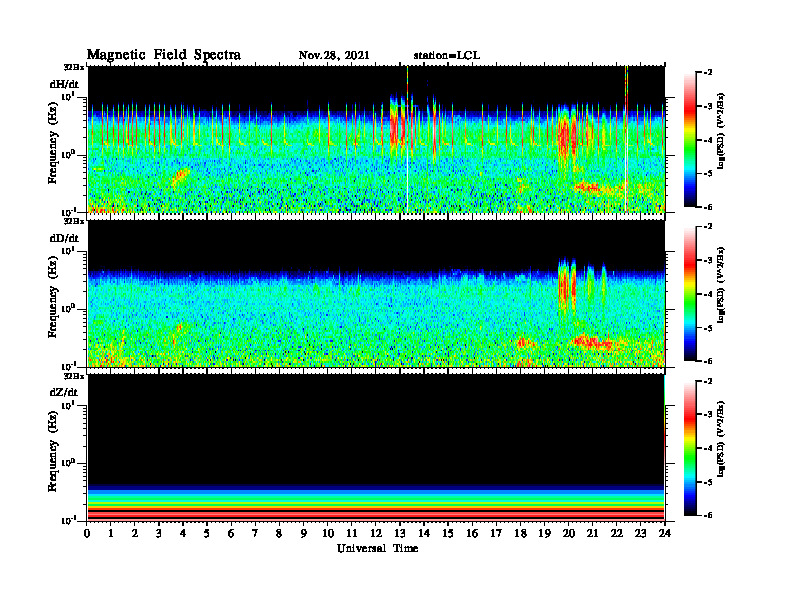Click hour 20 on the time axis
Viewport: 792px width, 612px height.
coord(569,534)
